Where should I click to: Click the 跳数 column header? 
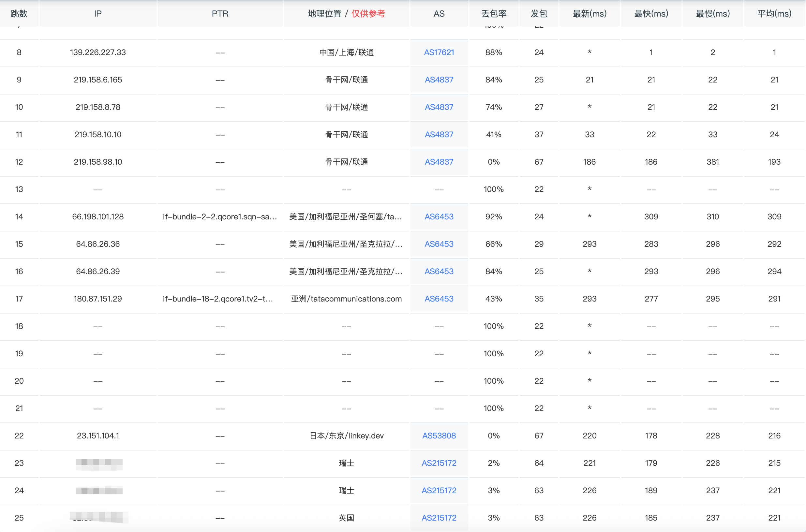[19, 14]
